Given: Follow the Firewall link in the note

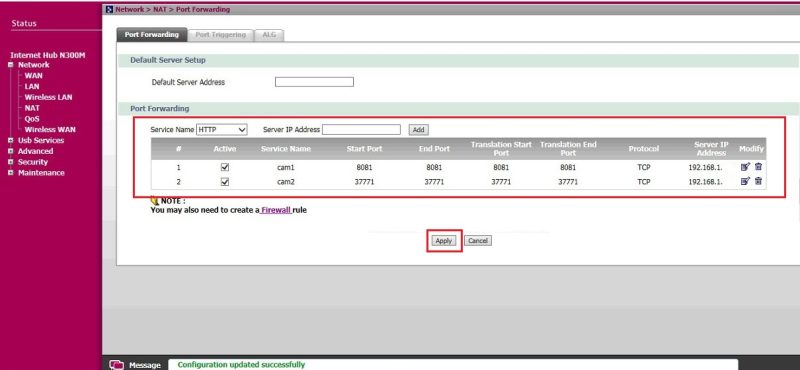Looking at the screenshot, I should click(x=276, y=210).
